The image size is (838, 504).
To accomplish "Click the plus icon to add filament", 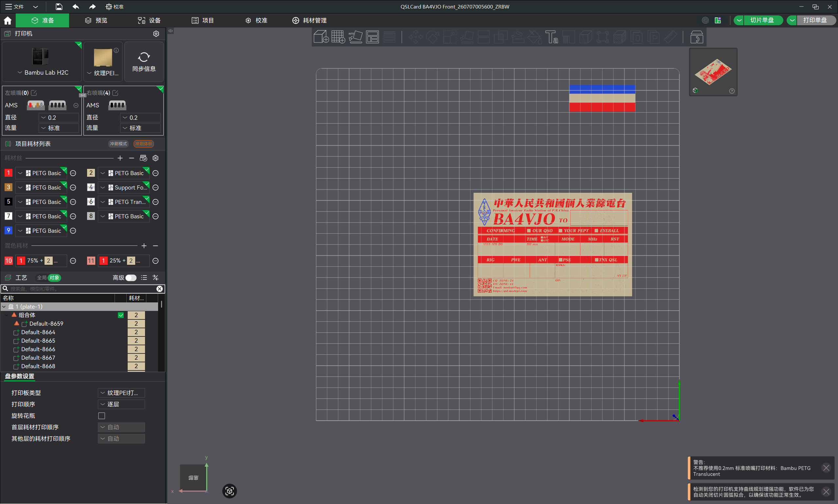I will tap(120, 158).
